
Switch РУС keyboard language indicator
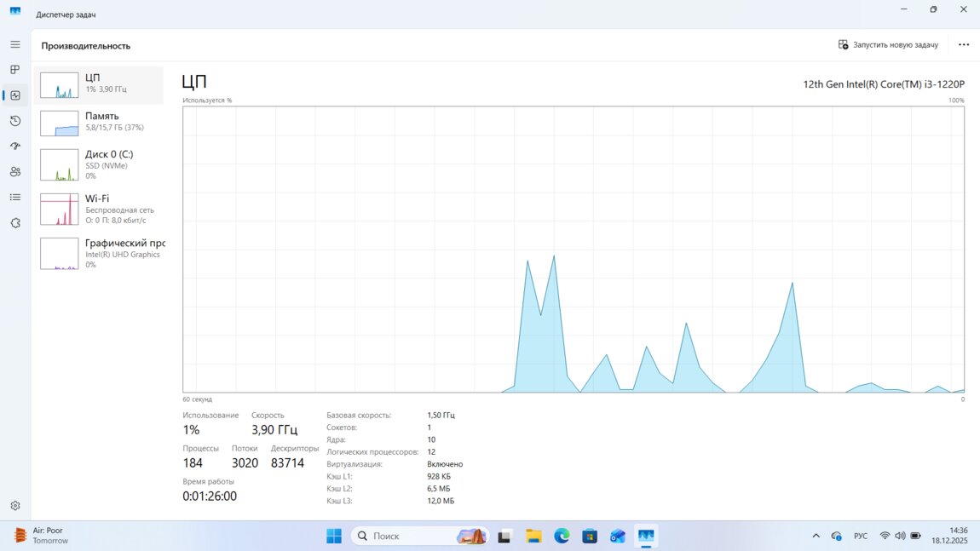click(861, 537)
